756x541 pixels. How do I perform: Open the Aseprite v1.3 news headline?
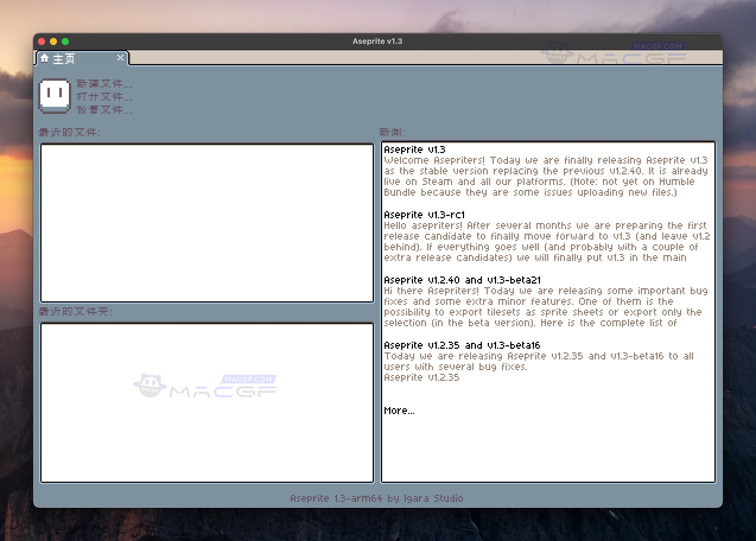pyautogui.click(x=415, y=150)
